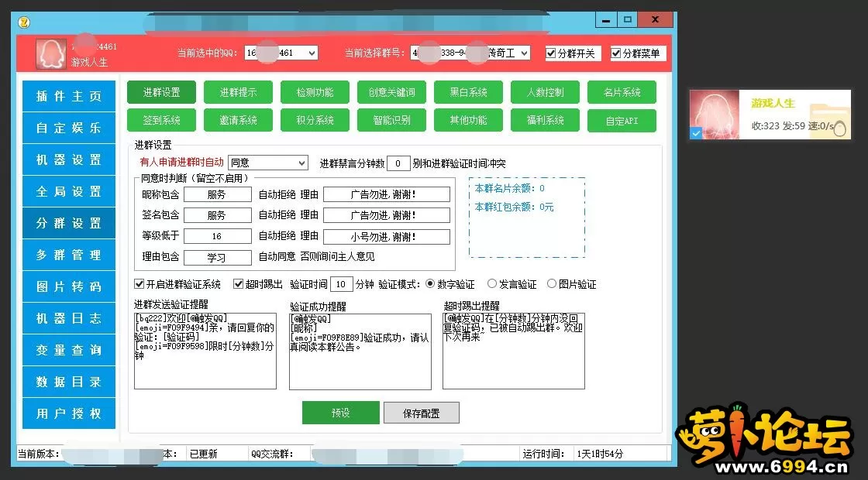The image size is (868, 480).
Task: Toggle the 分群开关 checkbox
Action: [x=551, y=53]
